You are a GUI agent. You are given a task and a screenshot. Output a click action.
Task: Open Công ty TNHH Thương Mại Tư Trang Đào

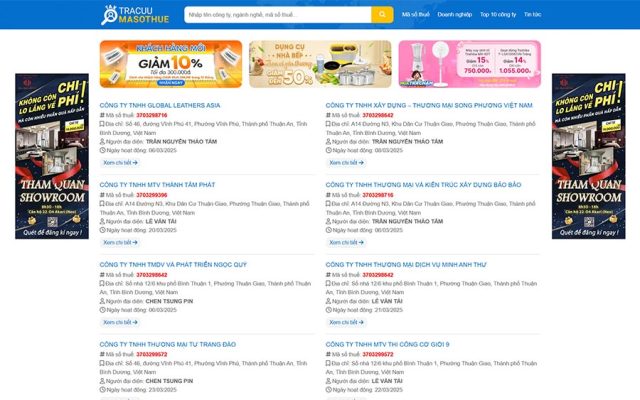167,344
